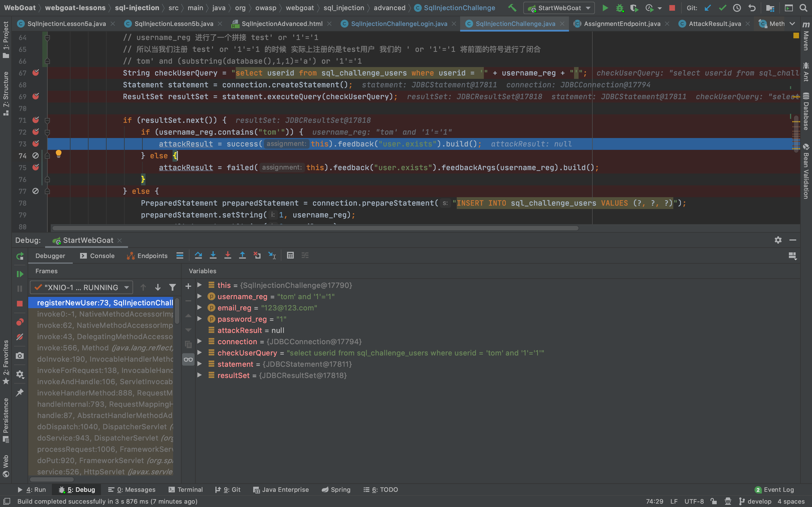Click Resume Program in debug sidebar
This screenshot has width=812, height=507.
pos(20,274)
